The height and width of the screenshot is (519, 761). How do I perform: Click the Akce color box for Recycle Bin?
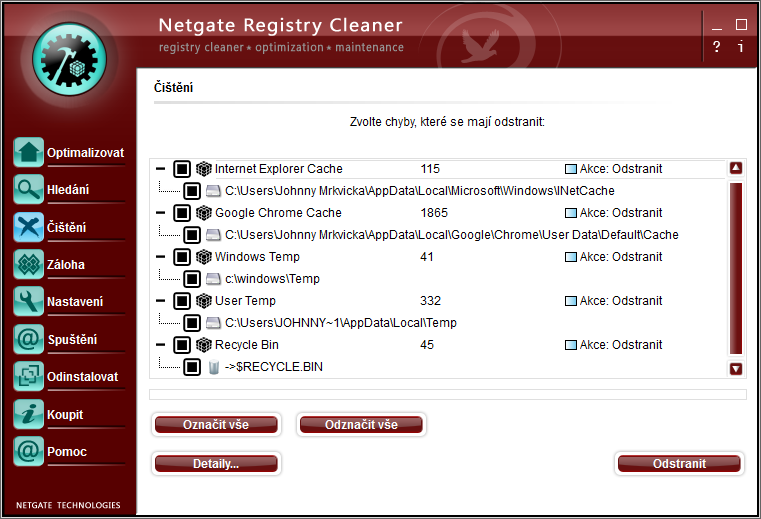pos(571,345)
